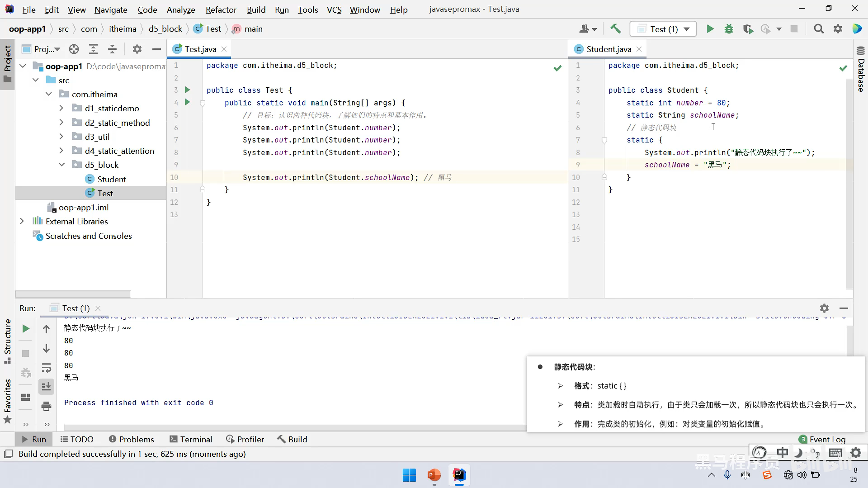Expand the d1_staticdemo package

(61, 109)
